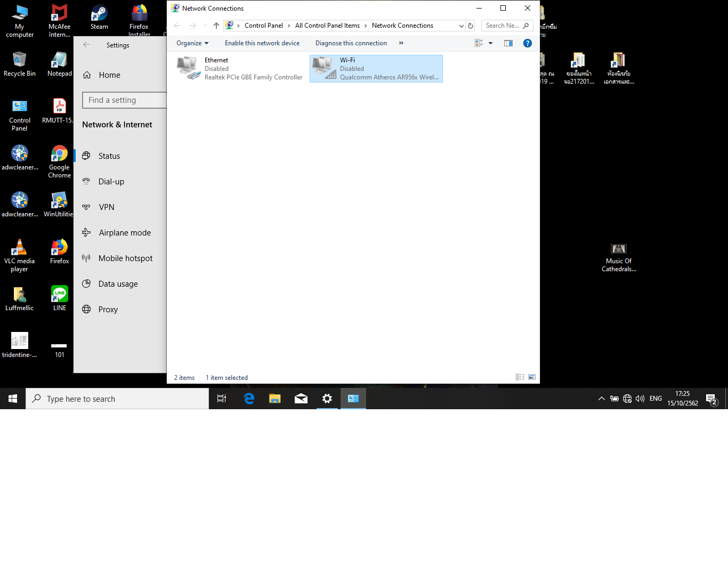
Task: Open File Explorer from the taskbar
Action: 275,399
